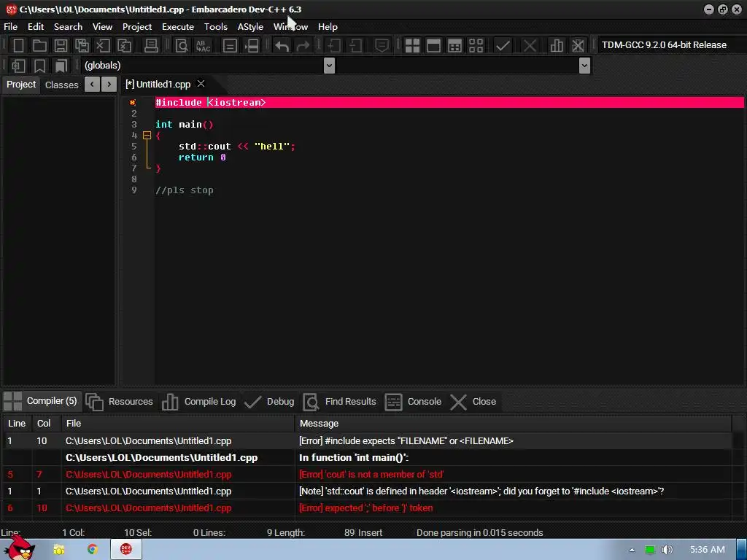Select the "'cout' is not a member" error row

click(x=367, y=474)
